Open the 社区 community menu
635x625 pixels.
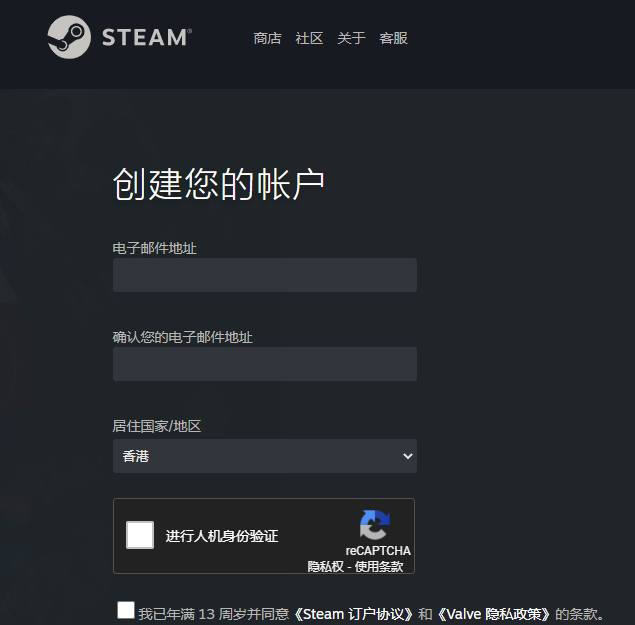309,38
